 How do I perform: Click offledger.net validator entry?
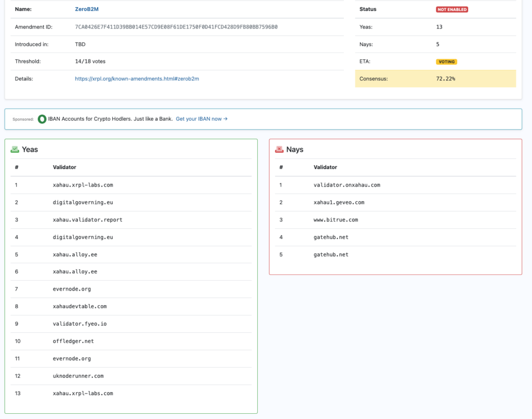point(73,342)
